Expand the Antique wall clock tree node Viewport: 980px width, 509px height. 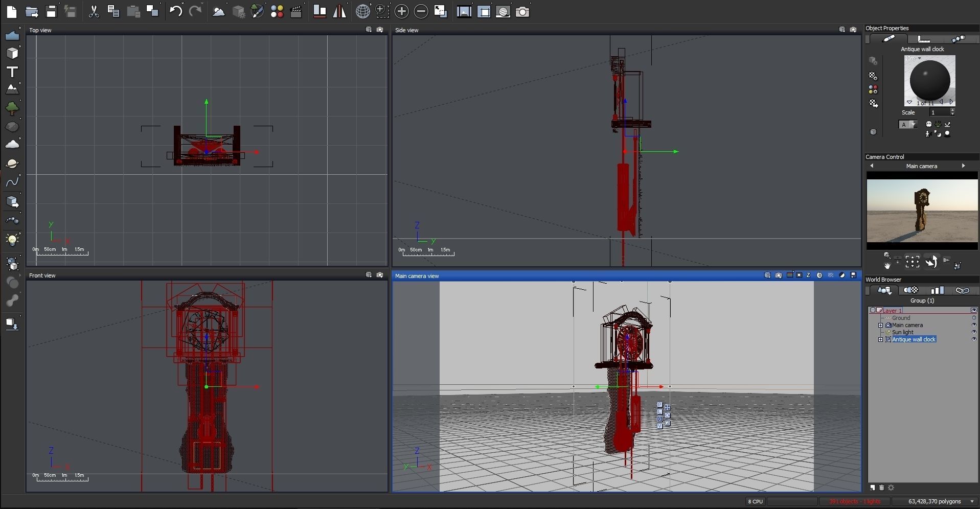tap(880, 339)
